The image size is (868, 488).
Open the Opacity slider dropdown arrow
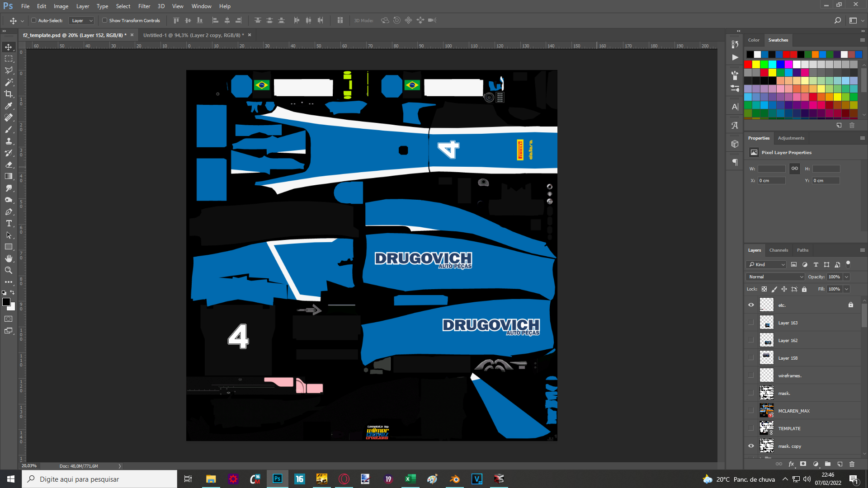(x=846, y=277)
